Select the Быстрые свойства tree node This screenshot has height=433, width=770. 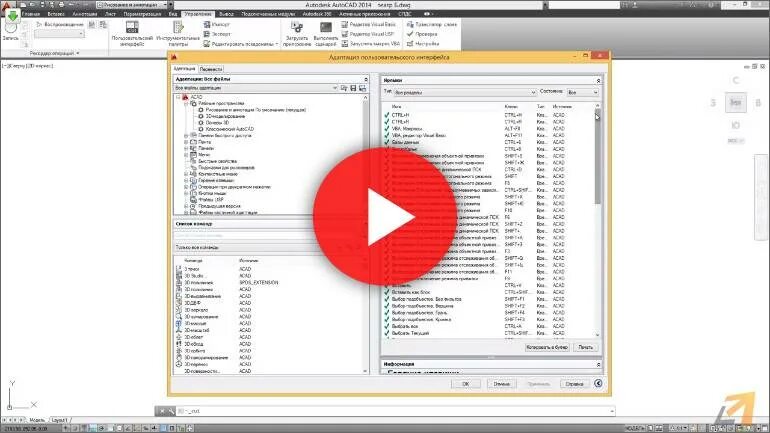pos(217,161)
